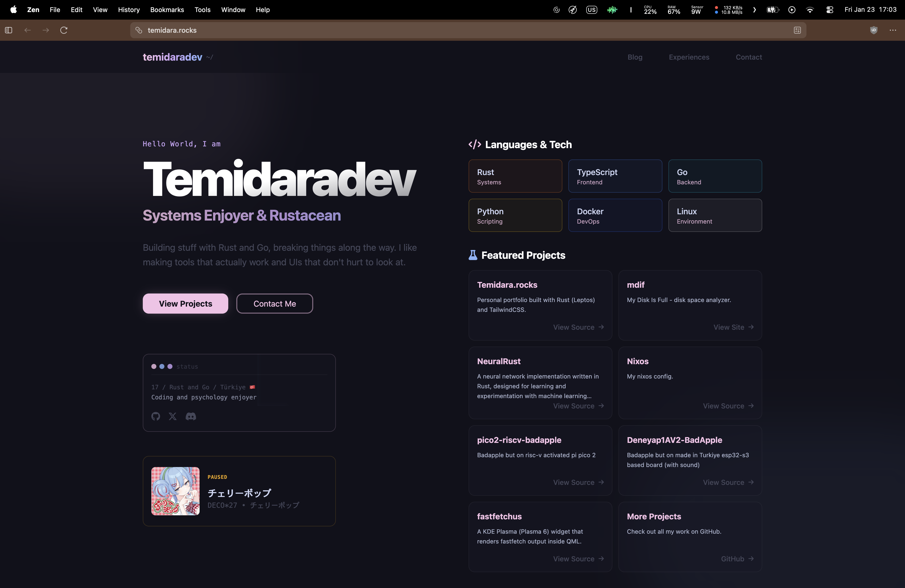Click the Now Playing play icon in menu bar
The image size is (905, 588).
792,10
